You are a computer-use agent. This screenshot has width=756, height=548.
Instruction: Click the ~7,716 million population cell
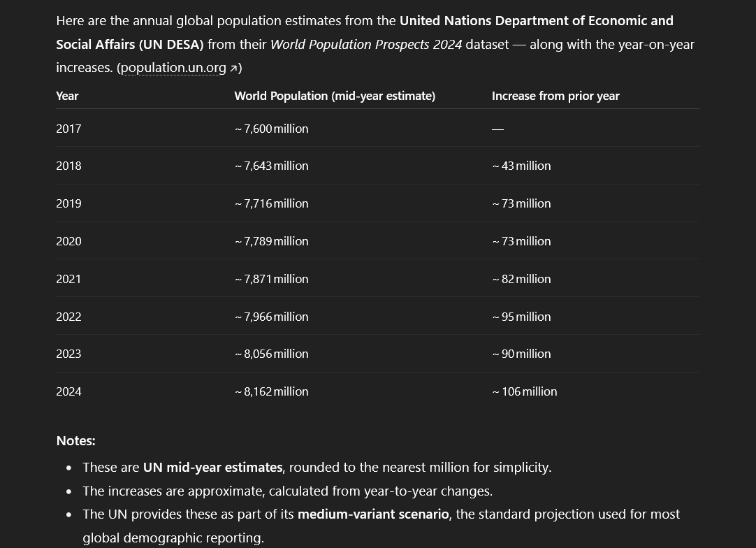pos(272,203)
